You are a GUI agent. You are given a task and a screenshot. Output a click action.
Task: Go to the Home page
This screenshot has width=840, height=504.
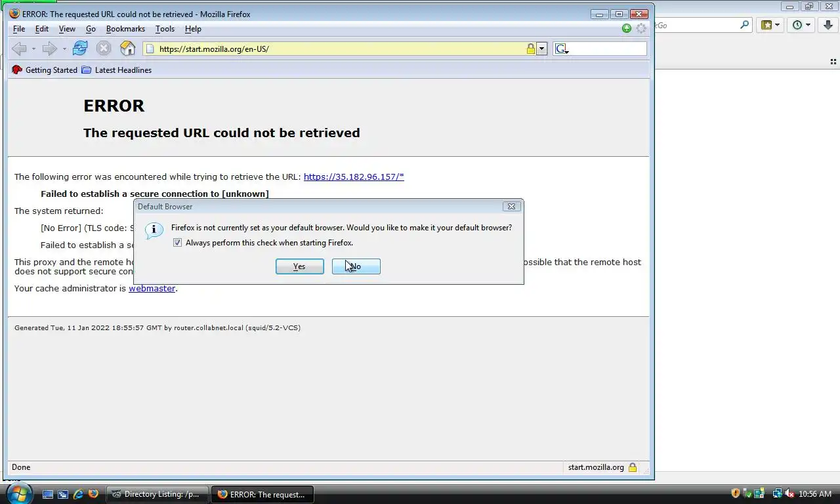[x=128, y=48]
